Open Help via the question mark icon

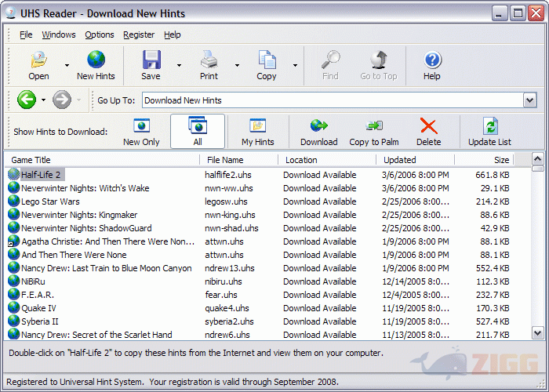(432, 60)
